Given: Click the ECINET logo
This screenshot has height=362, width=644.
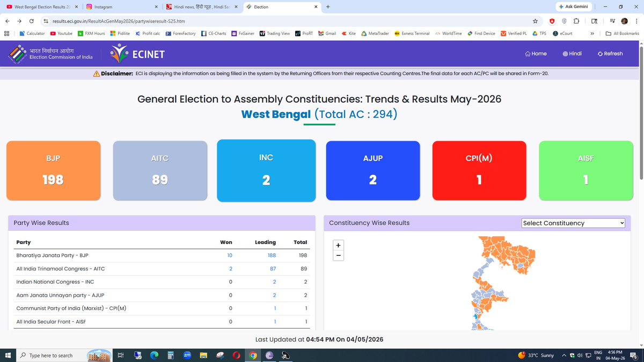Looking at the screenshot, I should coord(137,54).
